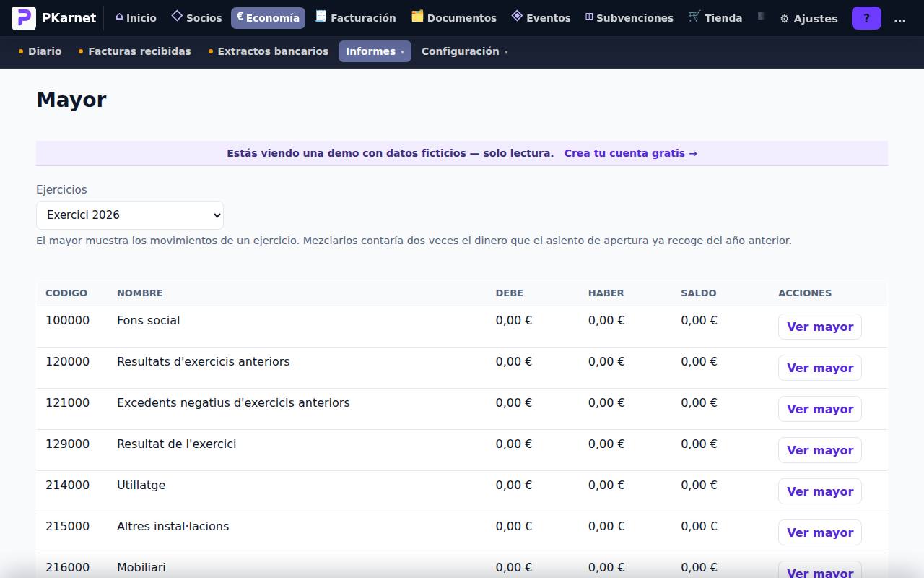This screenshot has width=924, height=578.
Task: Select account code 129000
Action: (x=68, y=444)
